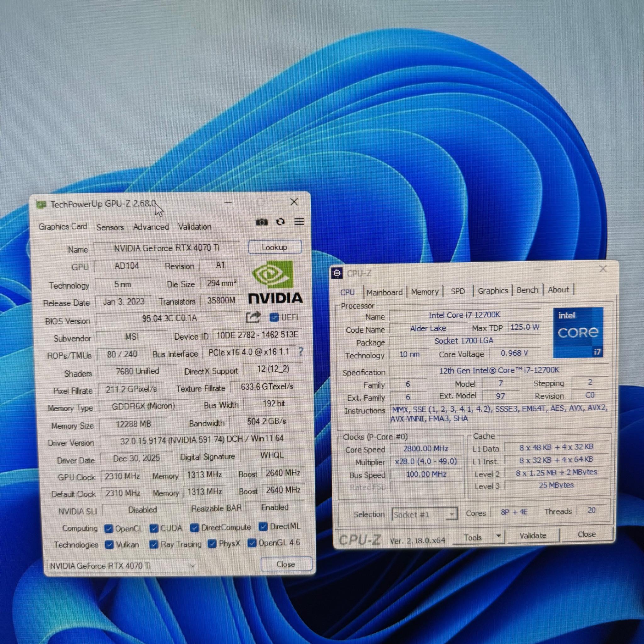
Task: Open the Graphics tab in CPU-Z
Action: (493, 291)
